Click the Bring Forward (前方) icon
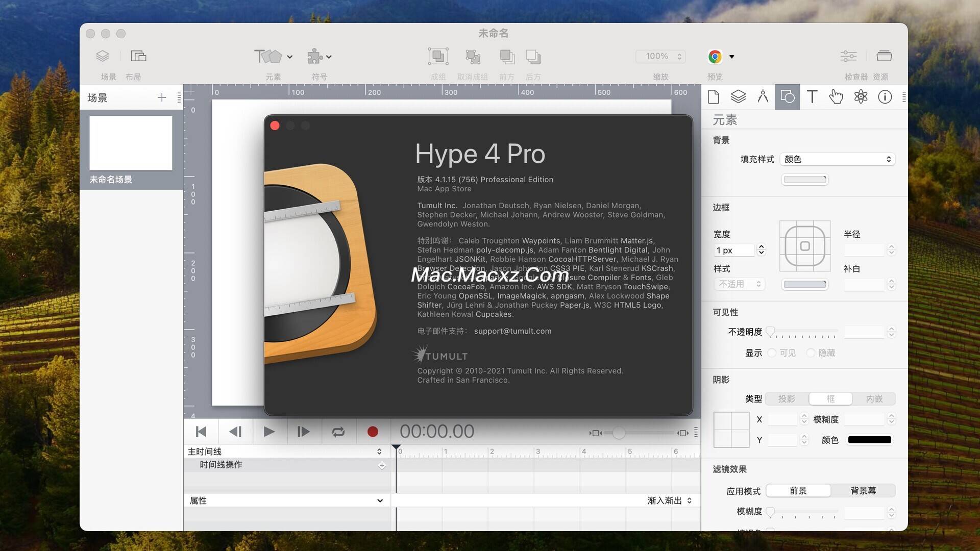Screen dimensions: 980x551 507,56
